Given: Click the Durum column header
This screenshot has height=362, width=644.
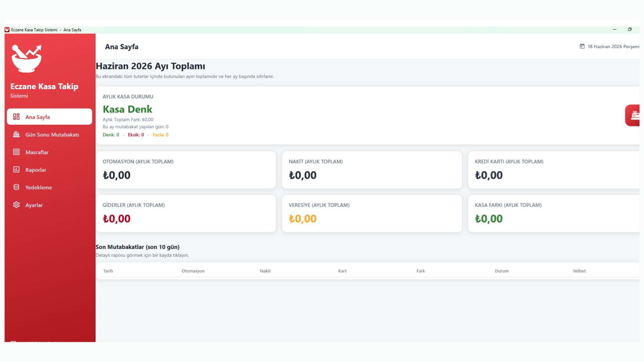Looking at the screenshot, I should click(501, 271).
